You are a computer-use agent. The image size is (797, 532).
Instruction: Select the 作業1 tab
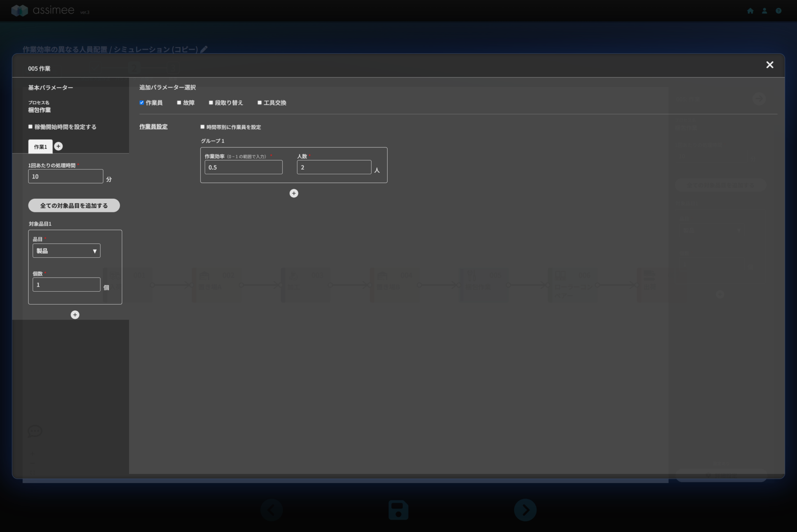[x=40, y=147]
